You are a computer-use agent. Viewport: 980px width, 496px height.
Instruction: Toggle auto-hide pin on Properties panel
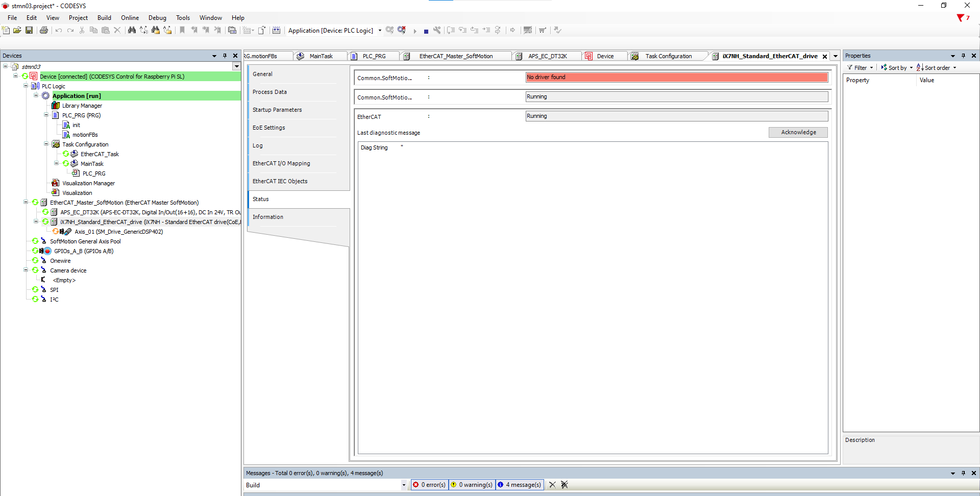click(963, 56)
